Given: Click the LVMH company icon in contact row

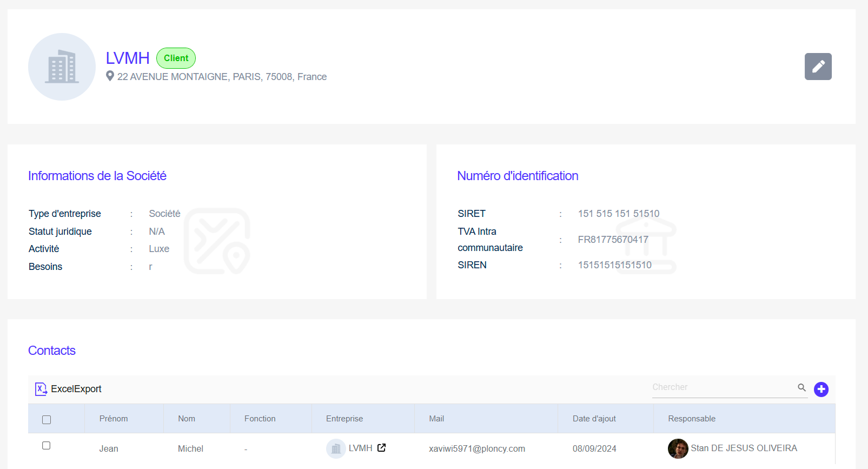Looking at the screenshot, I should click(x=336, y=448).
